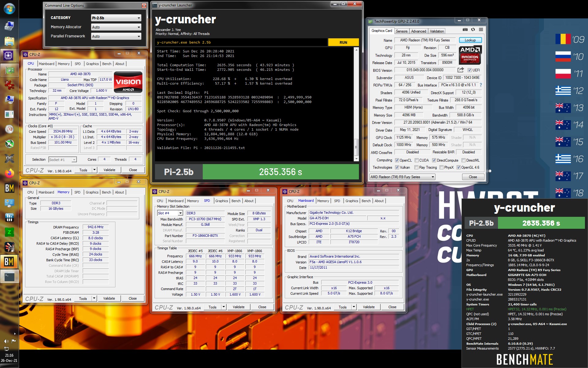This screenshot has height=368, width=588.
Task: Toggle the Vulkan checkbox
Action: (397, 167)
